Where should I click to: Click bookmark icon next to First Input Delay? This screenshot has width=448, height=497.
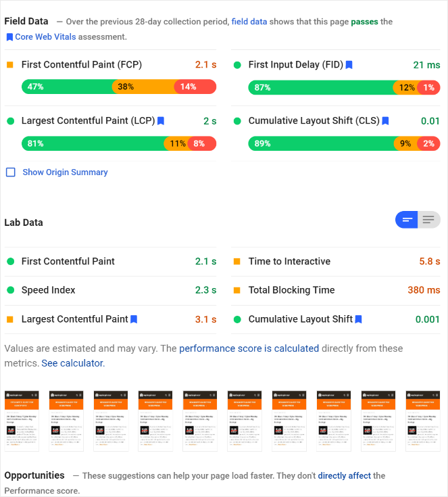349,65
